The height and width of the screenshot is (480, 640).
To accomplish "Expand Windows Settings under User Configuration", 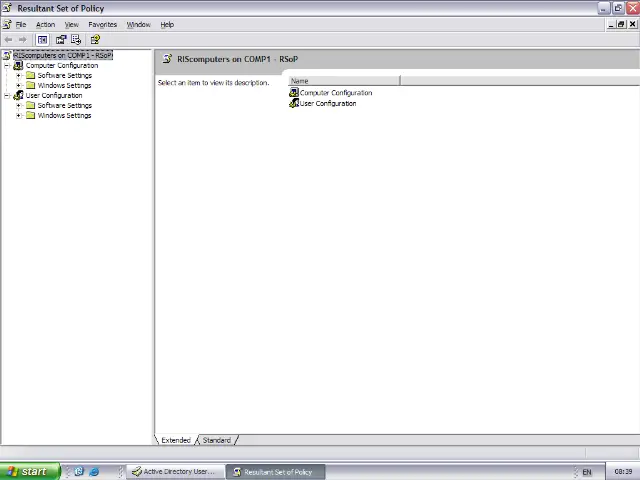I will 18,116.
